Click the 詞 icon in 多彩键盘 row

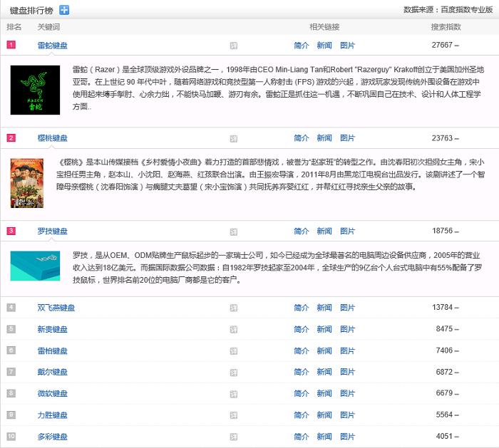tap(234, 437)
